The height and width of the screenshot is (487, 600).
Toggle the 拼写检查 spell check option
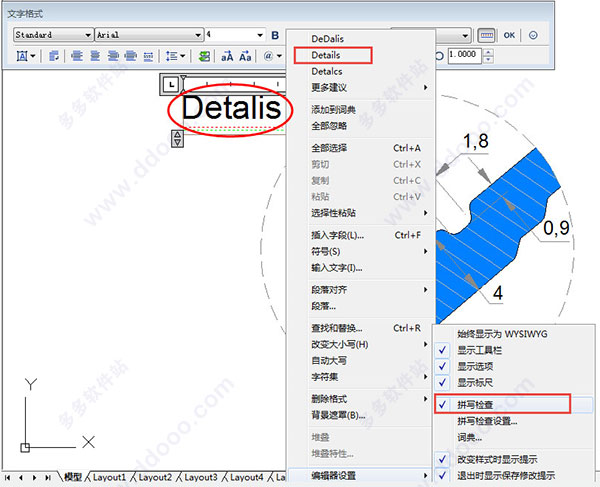[x=482, y=404]
